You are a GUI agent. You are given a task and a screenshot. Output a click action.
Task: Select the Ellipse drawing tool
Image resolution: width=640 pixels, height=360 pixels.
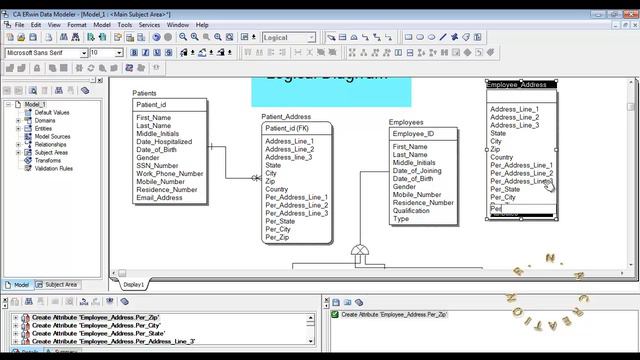coord(431,37)
